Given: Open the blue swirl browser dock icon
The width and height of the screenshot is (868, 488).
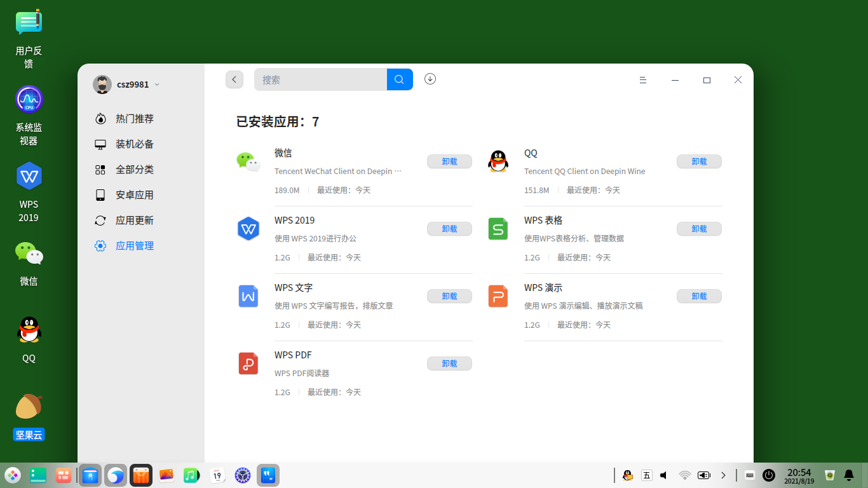Looking at the screenshot, I should (x=116, y=475).
